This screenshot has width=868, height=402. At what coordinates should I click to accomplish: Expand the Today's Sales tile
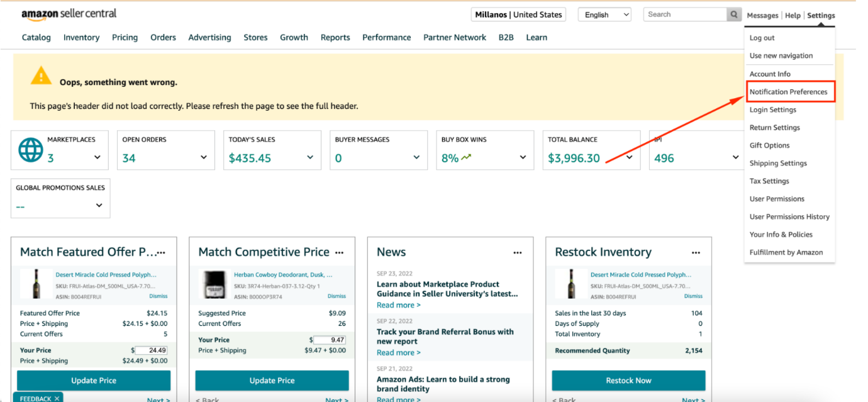[x=310, y=157]
